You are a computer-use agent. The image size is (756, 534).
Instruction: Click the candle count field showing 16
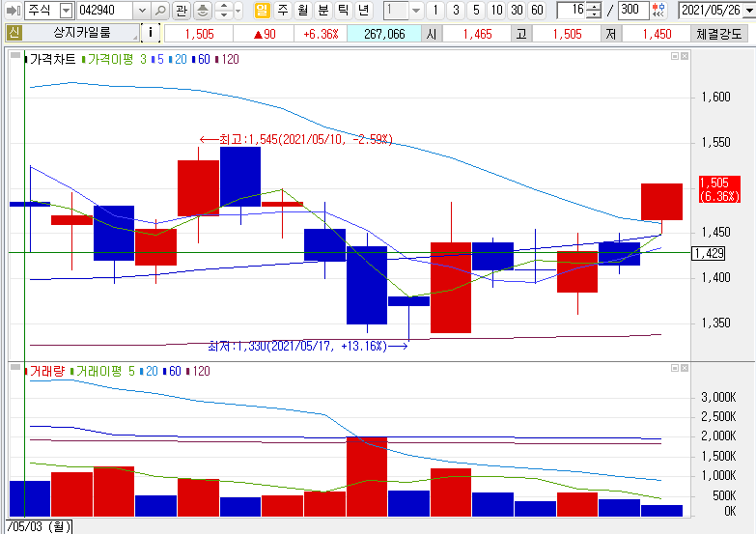coord(571,10)
